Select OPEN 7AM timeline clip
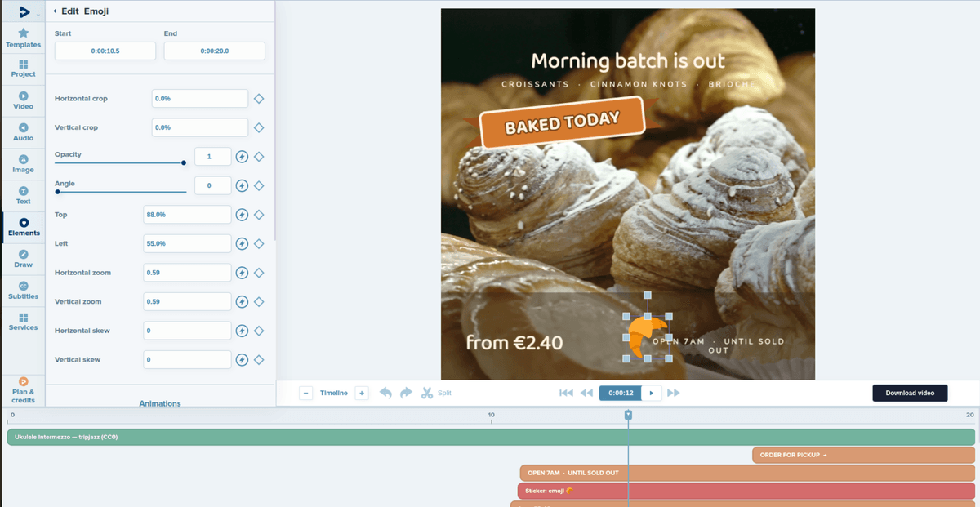Viewport: 980px width, 507px height. 747,473
